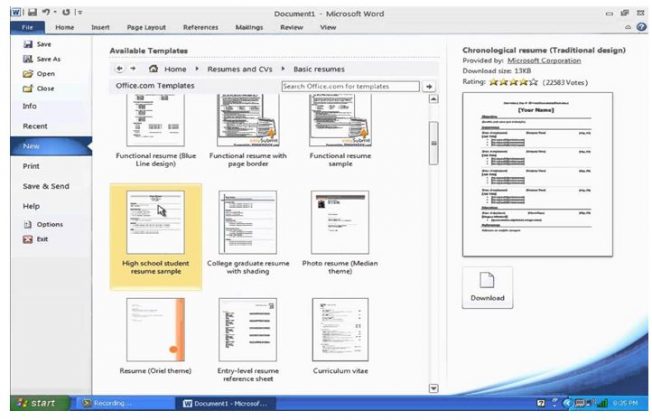Click the Start searching arrow button
The image size is (652, 420).
[x=429, y=86]
